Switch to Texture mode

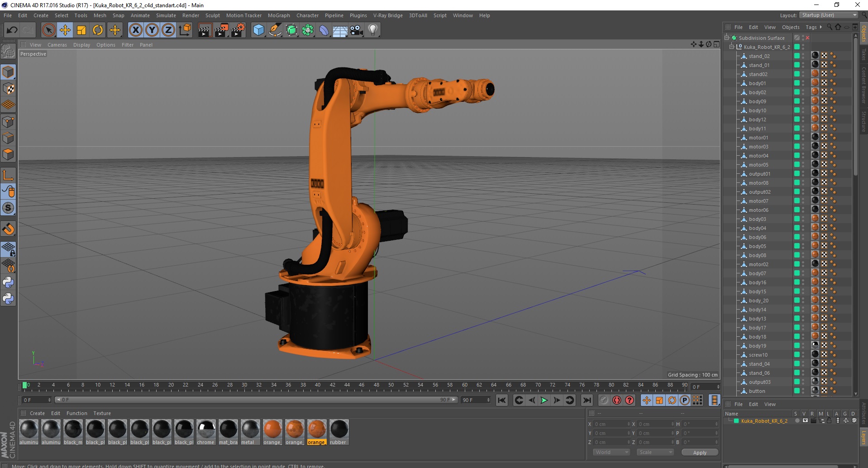pos(8,89)
